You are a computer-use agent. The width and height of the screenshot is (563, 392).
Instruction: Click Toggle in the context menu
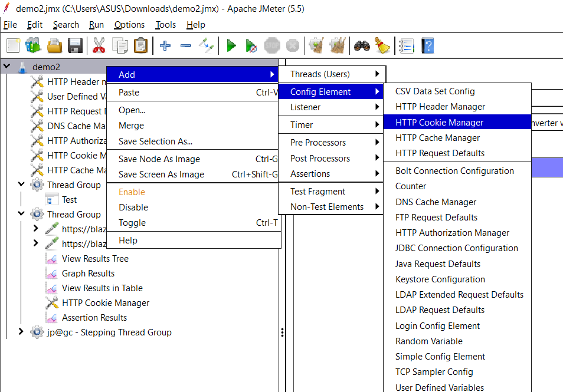click(194, 223)
